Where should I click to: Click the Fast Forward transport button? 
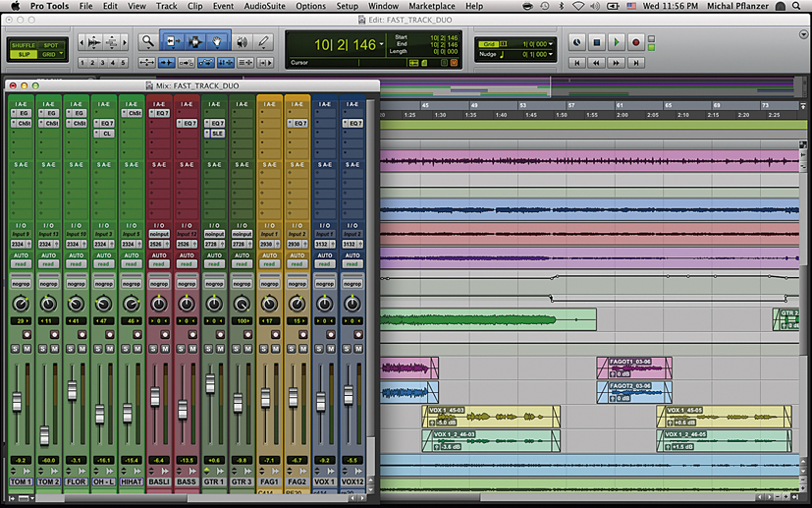coord(617,63)
